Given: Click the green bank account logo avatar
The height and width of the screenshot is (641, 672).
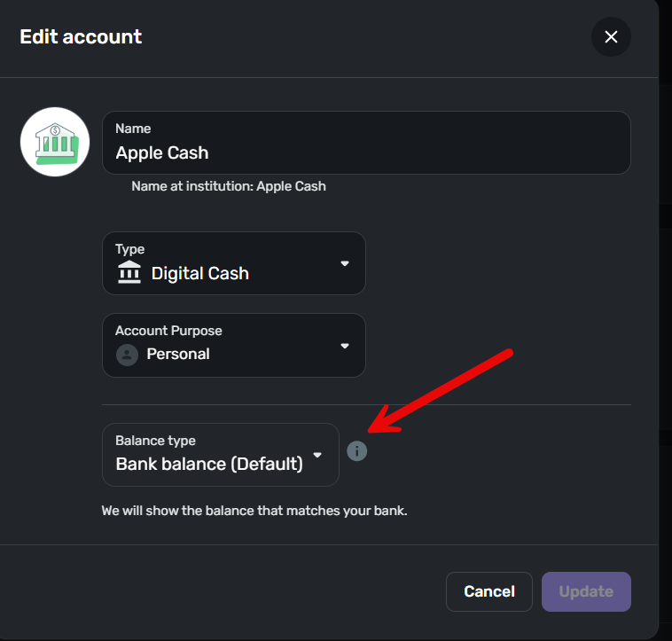Looking at the screenshot, I should [x=55, y=142].
